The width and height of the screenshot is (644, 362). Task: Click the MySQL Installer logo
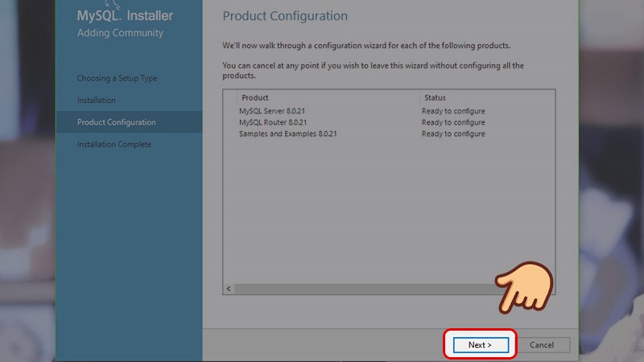(125, 15)
